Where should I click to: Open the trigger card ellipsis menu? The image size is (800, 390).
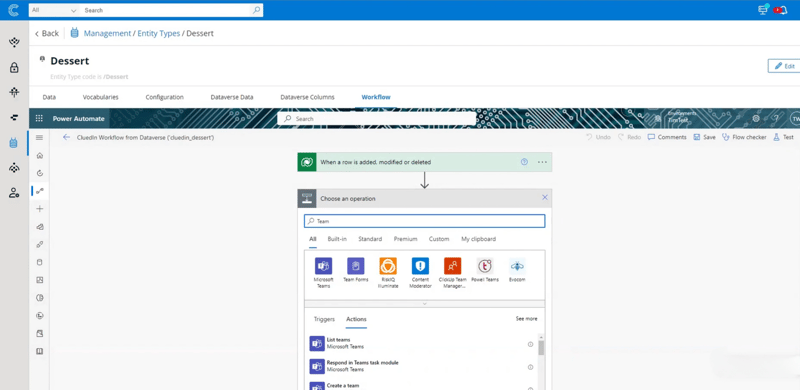coord(542,162)
